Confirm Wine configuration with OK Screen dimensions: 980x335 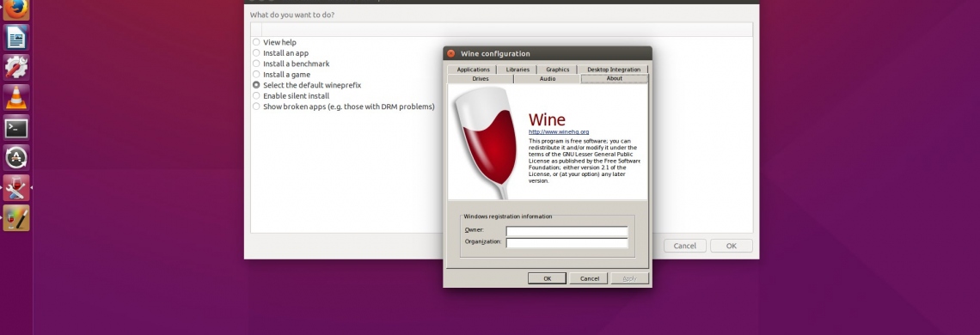click(x=547, y=279)
